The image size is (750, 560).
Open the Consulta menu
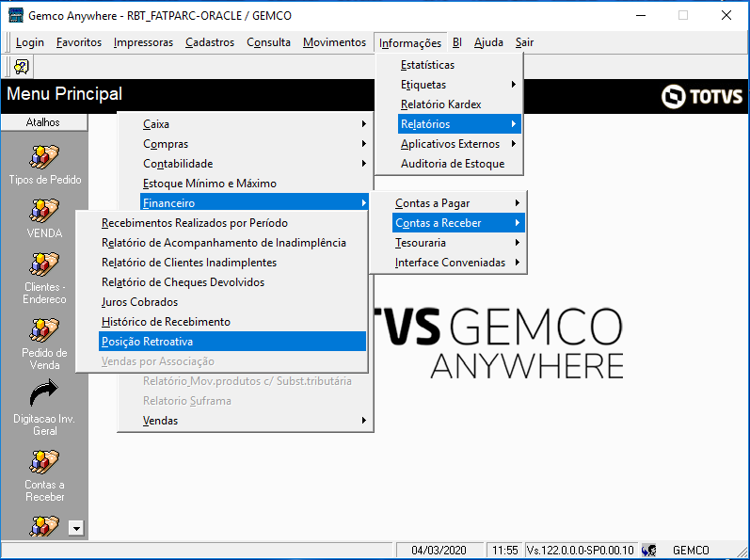pos(268,42)
